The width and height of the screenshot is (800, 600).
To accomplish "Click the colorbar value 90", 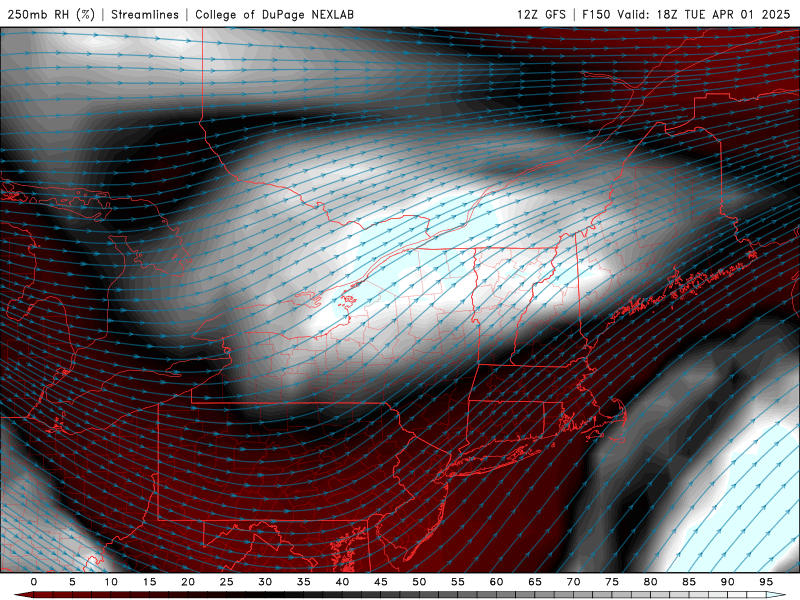I will click(x=727, y=582).
